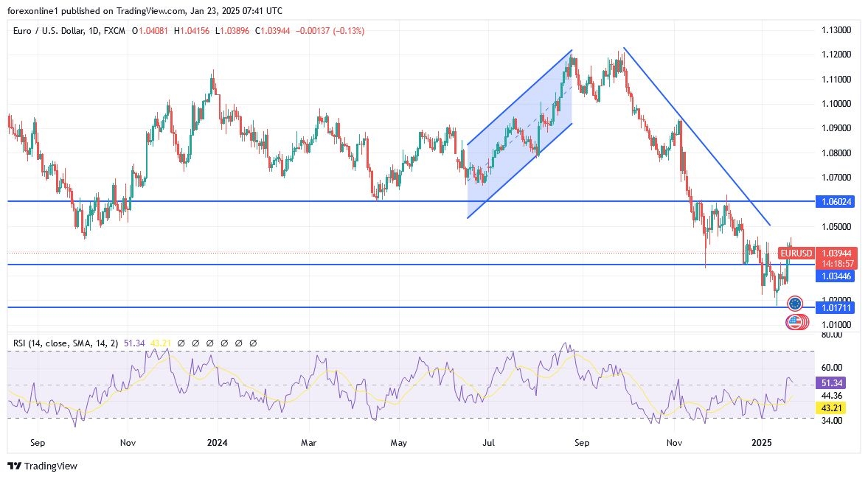868x479 pixels.
Task: Click the TradingView text beside the bottom logo
Action: (x=51, y=466)
